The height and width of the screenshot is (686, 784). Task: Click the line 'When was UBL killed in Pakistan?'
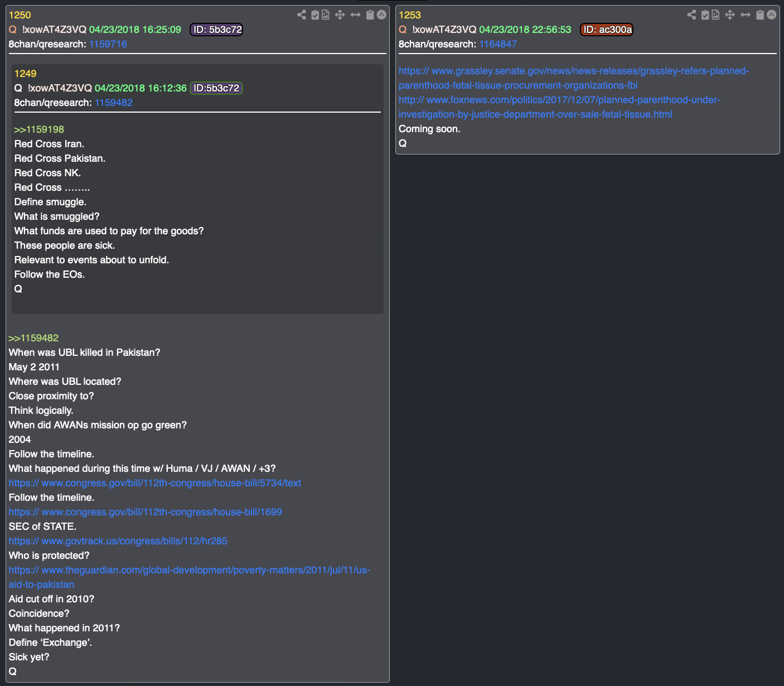click(x=85, y=352)
